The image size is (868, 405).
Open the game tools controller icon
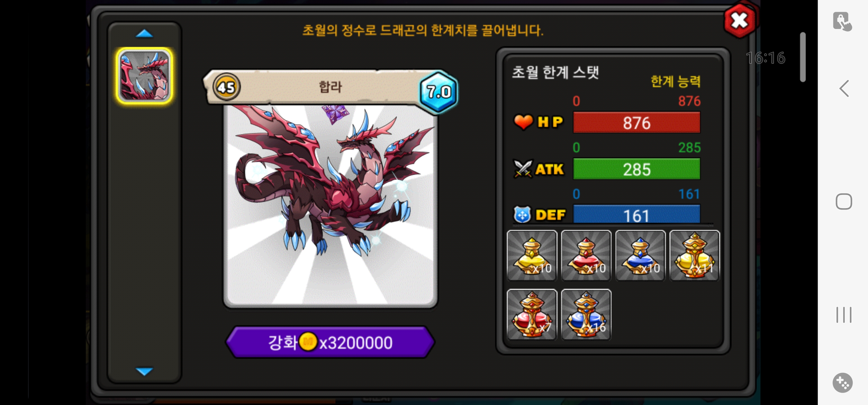[x=842, y=382]
